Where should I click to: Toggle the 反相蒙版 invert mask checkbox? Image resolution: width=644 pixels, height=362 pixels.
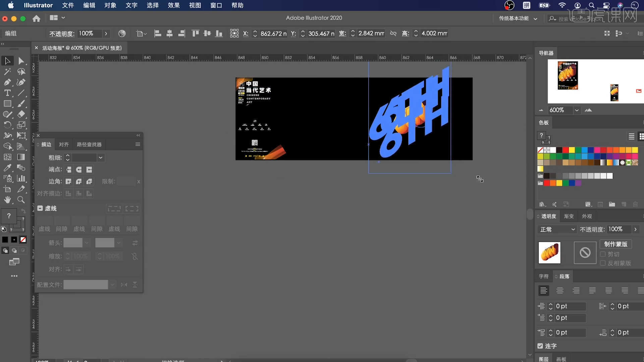pyautogui.click(x=603, y=263)
